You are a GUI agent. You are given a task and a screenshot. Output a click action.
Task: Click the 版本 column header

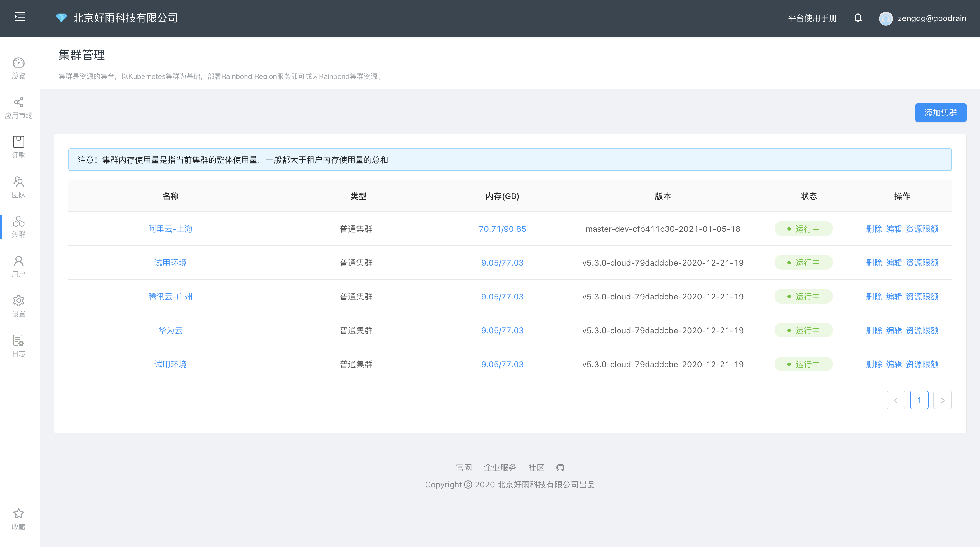coord(663,196)
